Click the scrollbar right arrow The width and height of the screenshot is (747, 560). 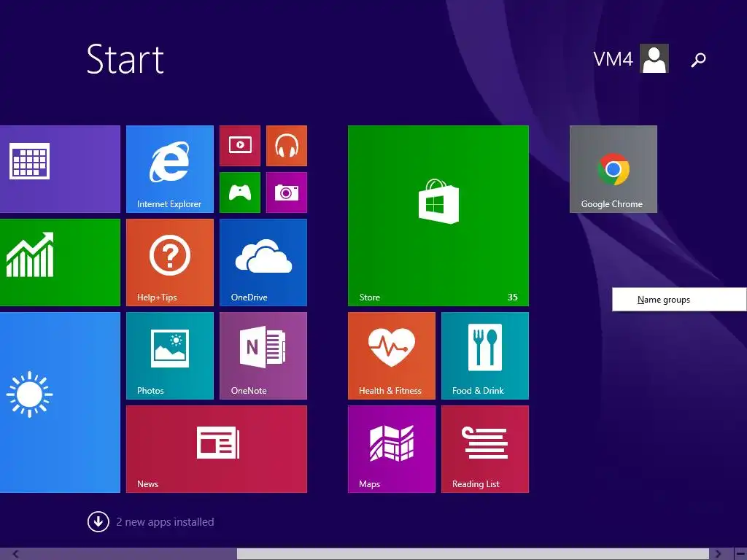(x=718, y=554)
